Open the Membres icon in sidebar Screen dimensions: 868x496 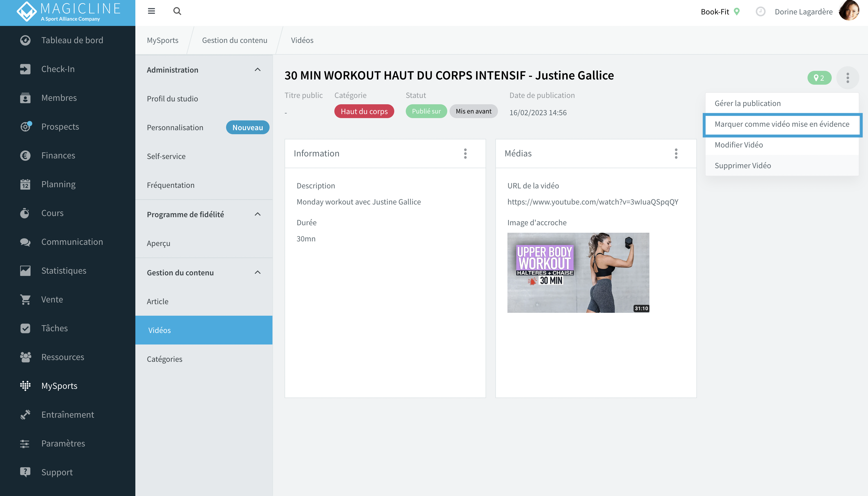(x=25, y=98)
